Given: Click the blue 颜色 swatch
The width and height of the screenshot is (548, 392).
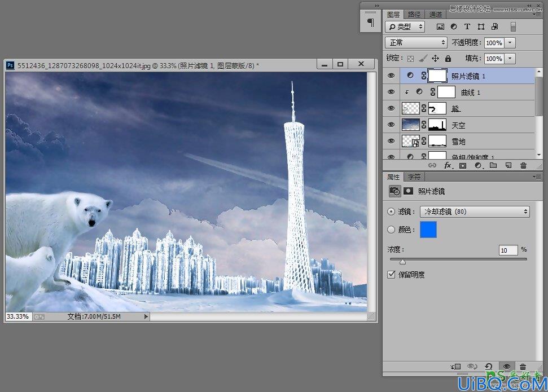Looking at the screenshot, I should (428, 230).
